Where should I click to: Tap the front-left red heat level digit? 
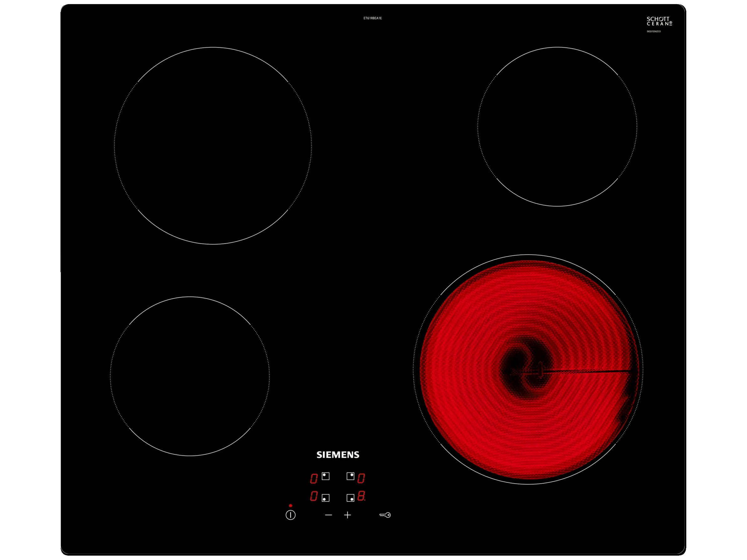point(314,496)
